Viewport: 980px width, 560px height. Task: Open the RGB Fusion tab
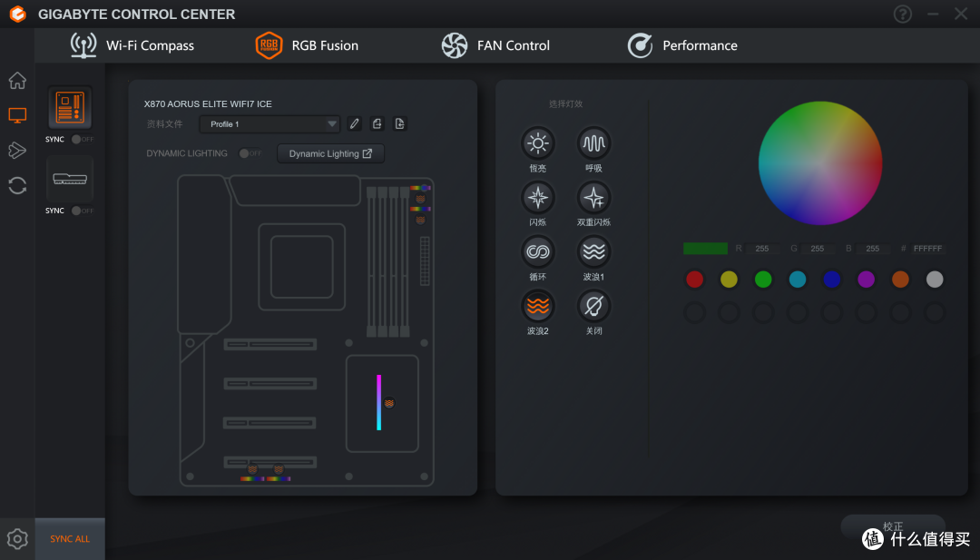(x=307, y=45)
